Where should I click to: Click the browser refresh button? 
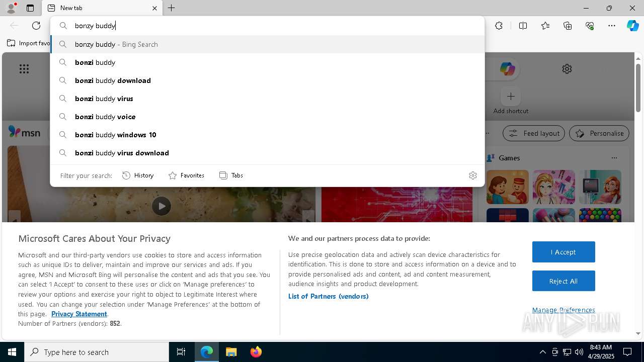pyautogui.click(x=36, y=26)
